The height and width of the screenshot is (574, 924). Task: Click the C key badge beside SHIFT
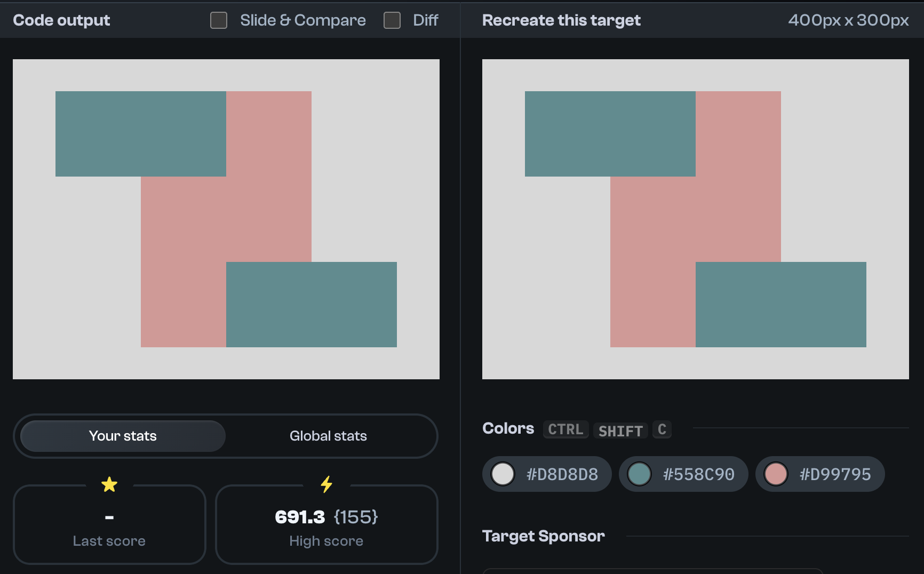662,429
